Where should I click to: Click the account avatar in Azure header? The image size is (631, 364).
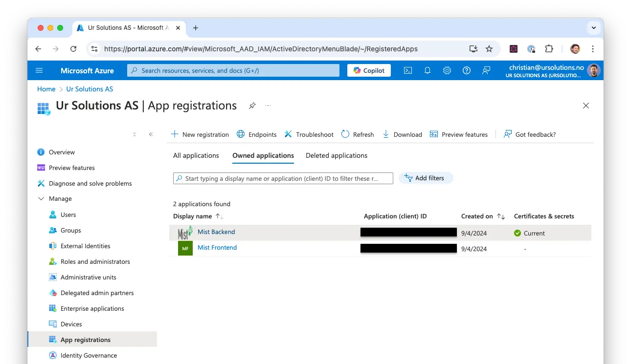594,70
